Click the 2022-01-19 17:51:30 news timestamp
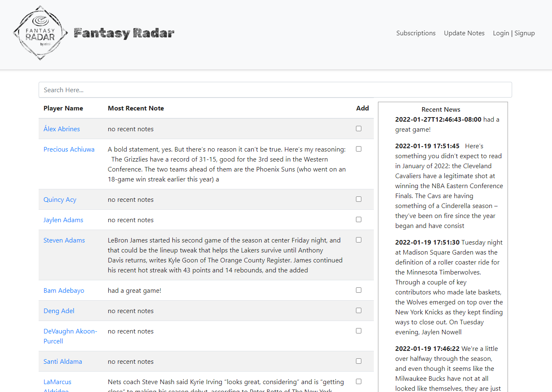This screenshot has width=552, height=392. [x=427, y=242]
